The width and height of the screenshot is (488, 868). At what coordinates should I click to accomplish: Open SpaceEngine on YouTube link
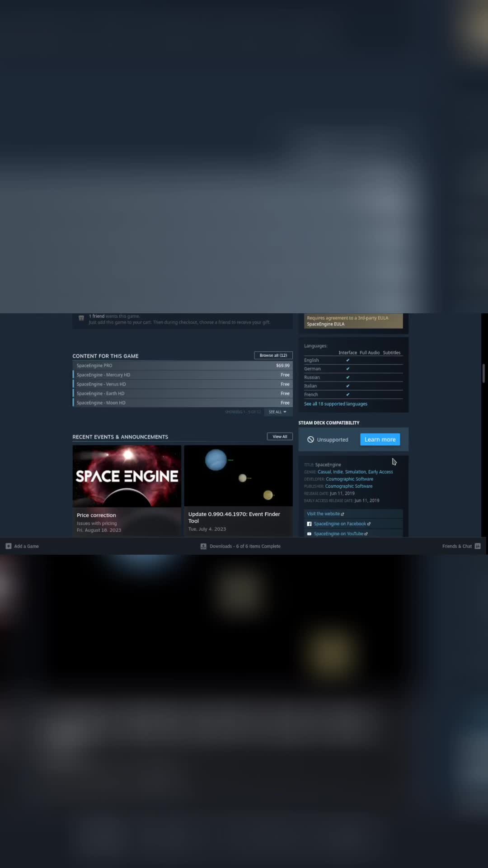coord(341,534)
